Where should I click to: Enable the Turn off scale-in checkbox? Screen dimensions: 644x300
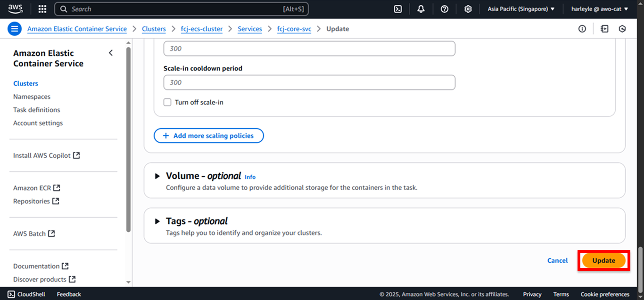click(x=167, y=102)
